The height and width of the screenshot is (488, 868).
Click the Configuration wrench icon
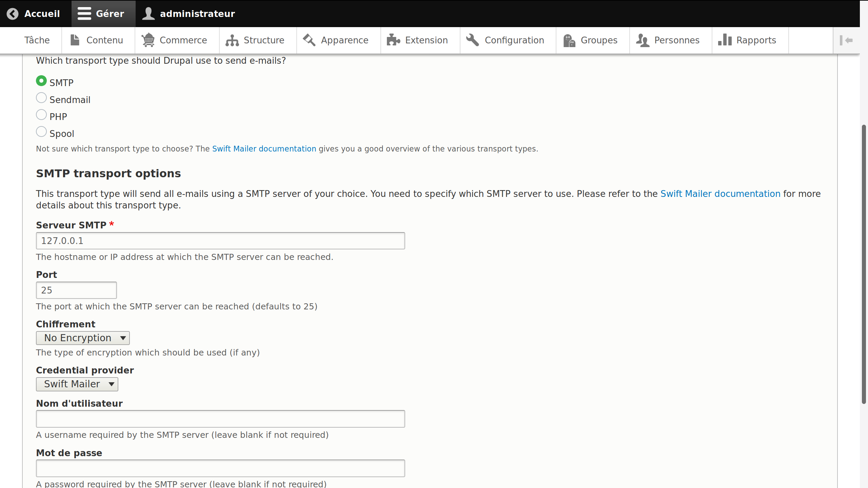point(472,40)
